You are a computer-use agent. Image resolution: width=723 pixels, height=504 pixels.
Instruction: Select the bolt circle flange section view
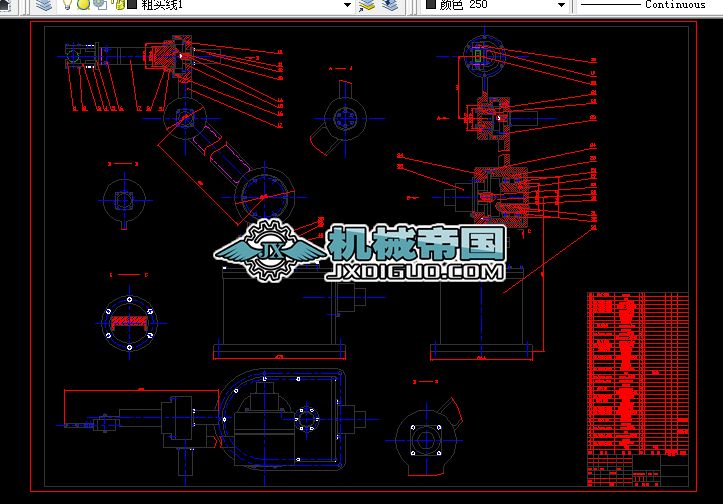pyautogui.click(x=128, y=320)
